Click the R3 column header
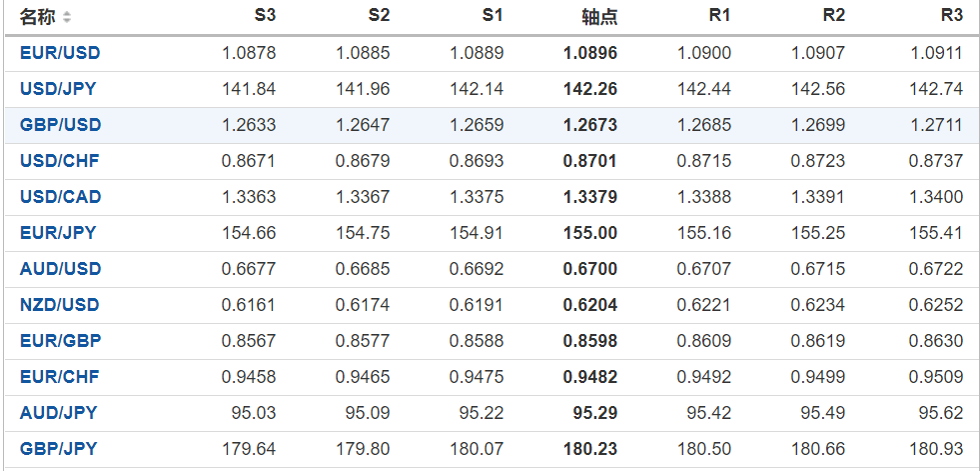The image size is (980, 471). click(951, 16)
